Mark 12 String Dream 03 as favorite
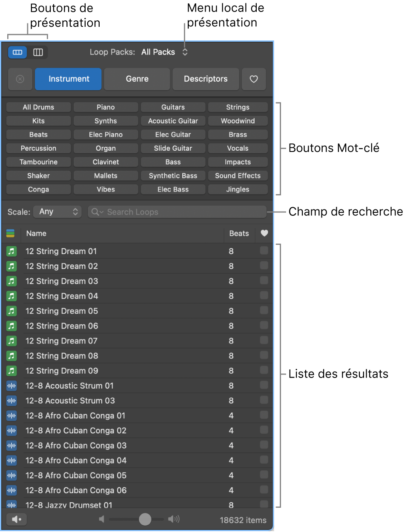Viewport: 410px width, 532px height. pyautogui.click(x=264, y=280)
